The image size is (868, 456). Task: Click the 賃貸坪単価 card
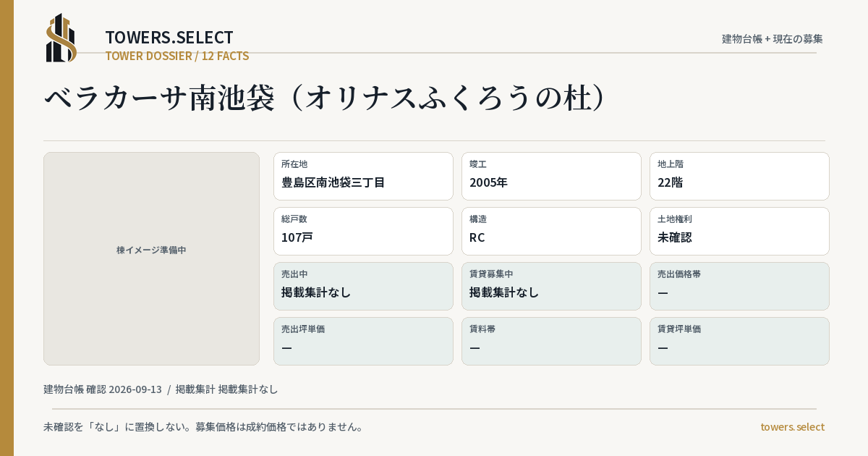click(739, 341)
